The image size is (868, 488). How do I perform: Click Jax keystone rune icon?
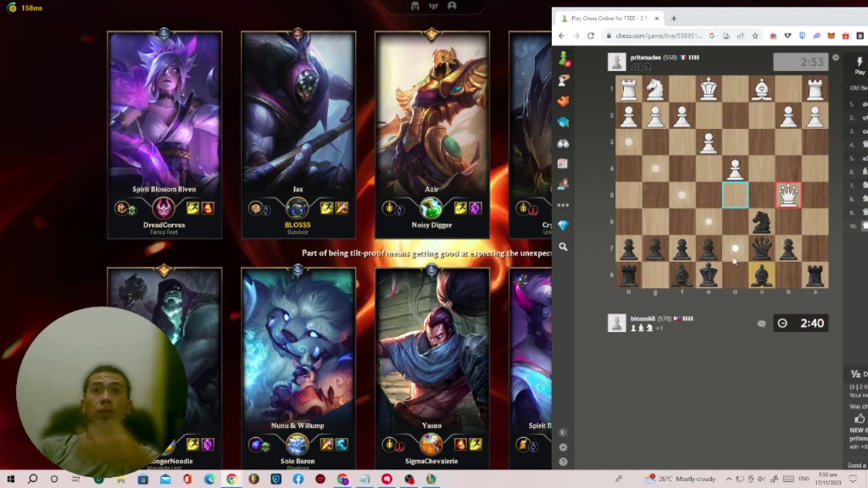298,208
